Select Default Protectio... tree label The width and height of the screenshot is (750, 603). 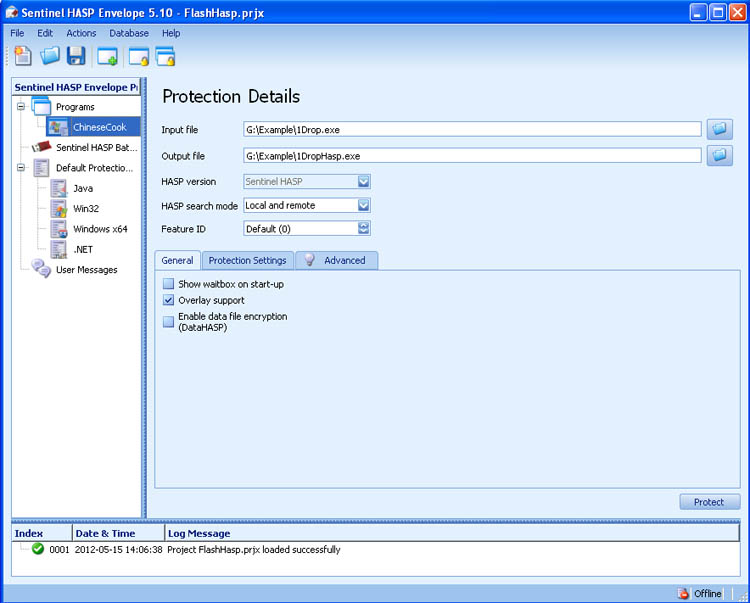94,168
